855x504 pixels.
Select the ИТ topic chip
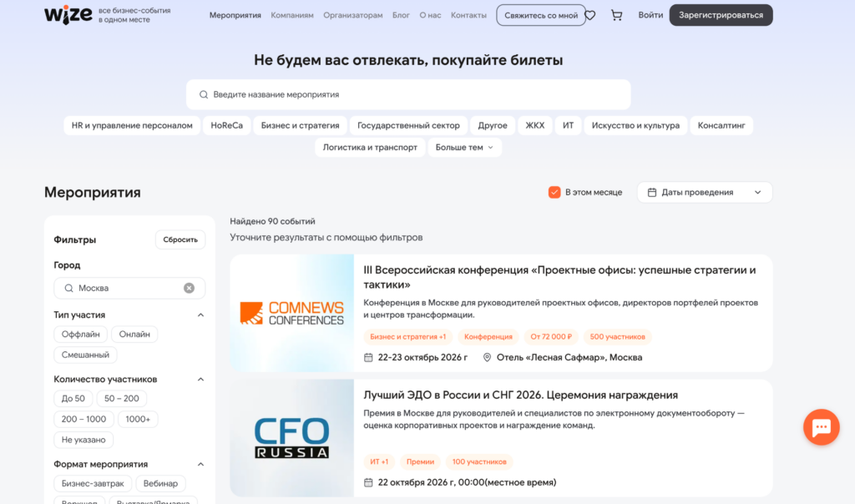568,125
